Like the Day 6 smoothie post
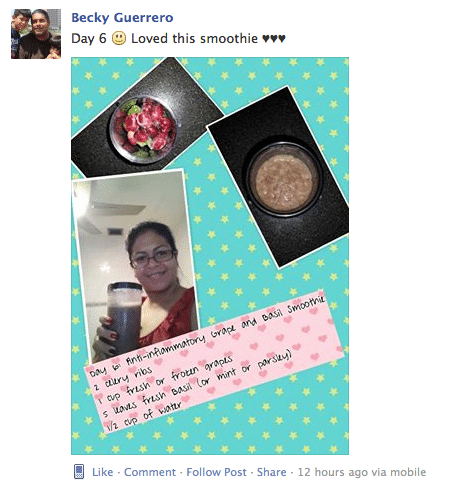 coord(103,472)
